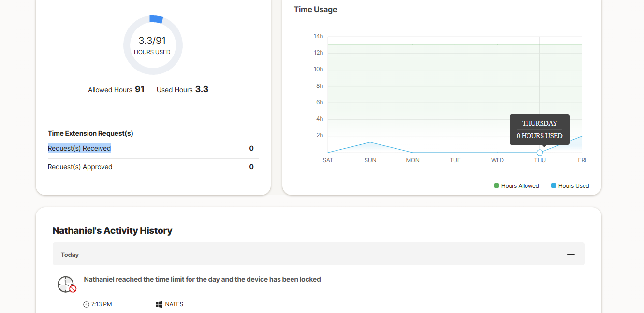Collapse Today section using the minus icon
644x313 pixels.
571,254
